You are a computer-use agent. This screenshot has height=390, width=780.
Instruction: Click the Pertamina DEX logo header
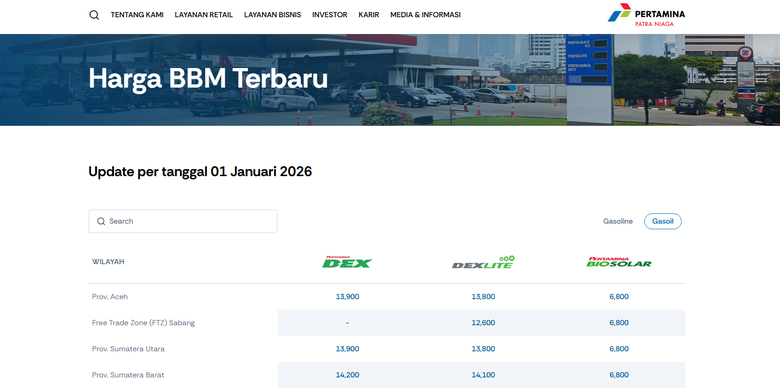click(347, 262)
